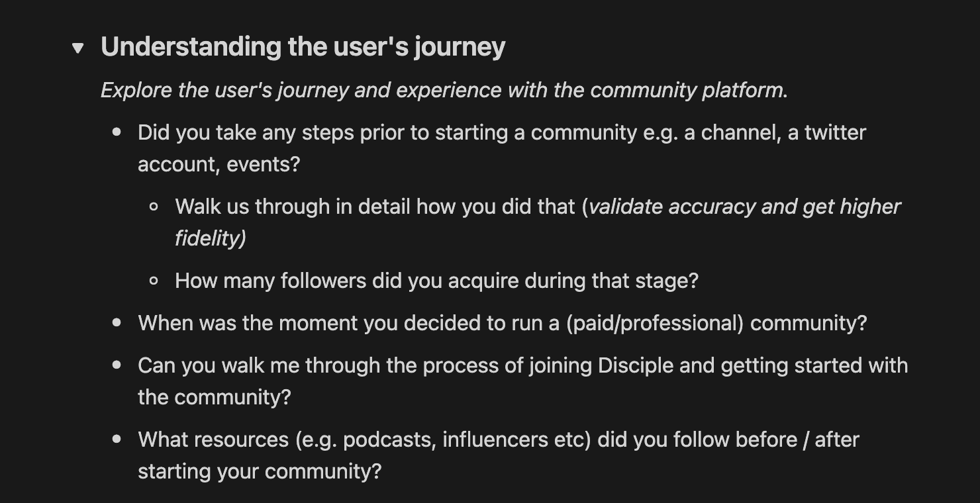
Task: Click the word "twitter" in the first bullet
Action: pyautogui.click(x=835, y=132)
